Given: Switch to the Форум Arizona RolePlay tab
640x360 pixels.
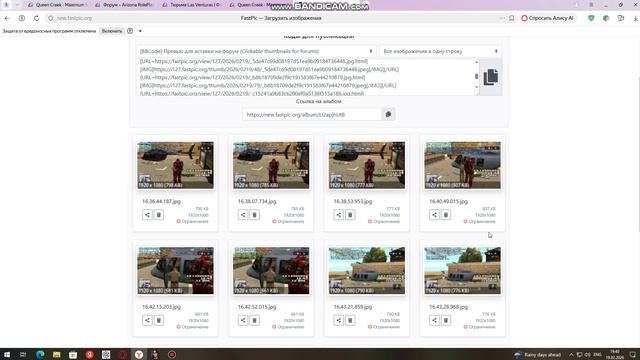Looking at the screenshot, I should (124, 5).
